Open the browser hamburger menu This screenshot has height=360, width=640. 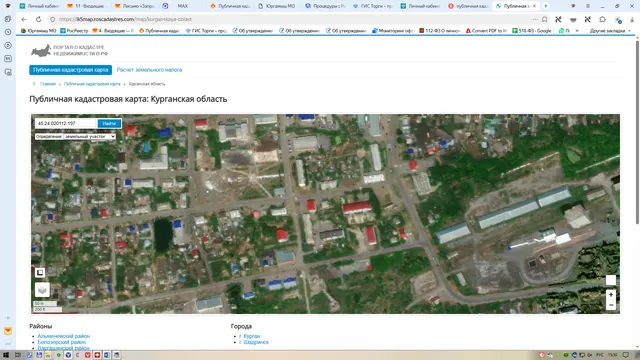tap(588, 6)
